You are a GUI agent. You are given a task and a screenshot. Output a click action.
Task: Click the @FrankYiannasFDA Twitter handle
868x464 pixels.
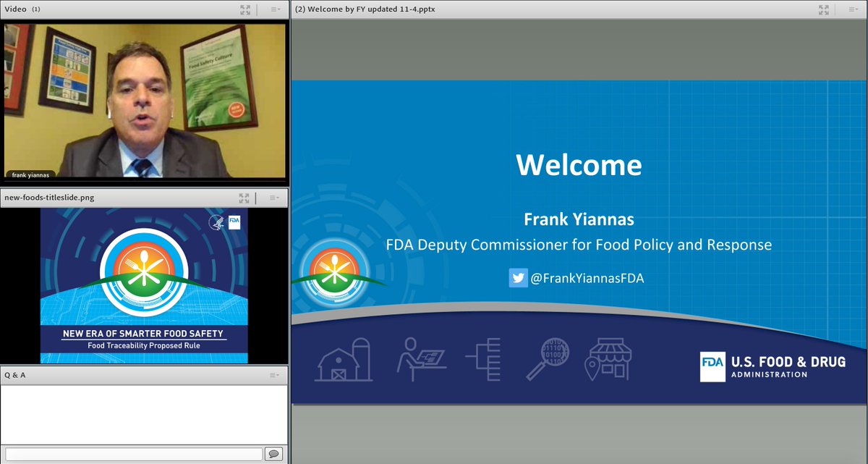587,279
